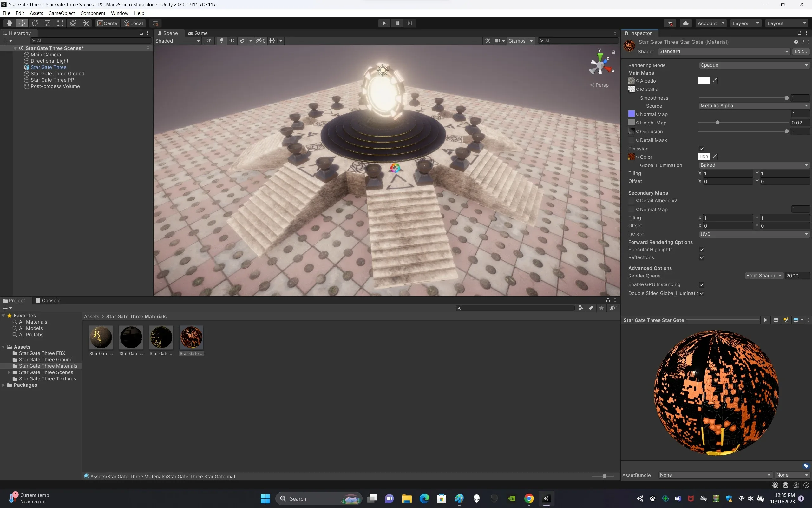Expand Star Gate Three Scenes folder
This screenshot has width=812, height=508.
(x=9, y=372)
